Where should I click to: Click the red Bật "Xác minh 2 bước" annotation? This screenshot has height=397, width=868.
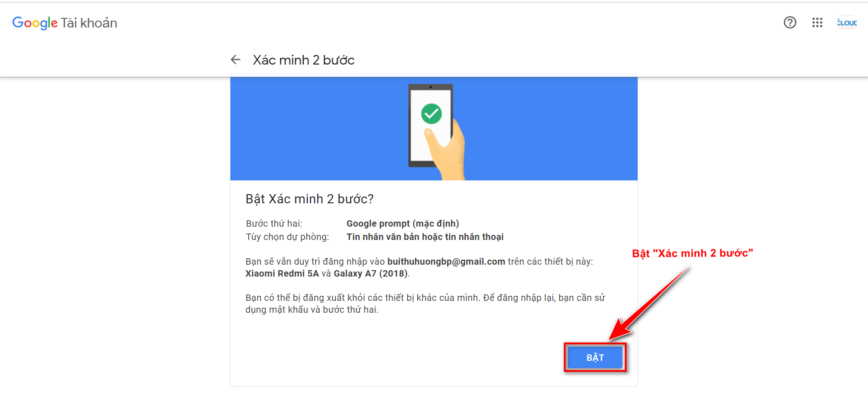tap(693, 253)
